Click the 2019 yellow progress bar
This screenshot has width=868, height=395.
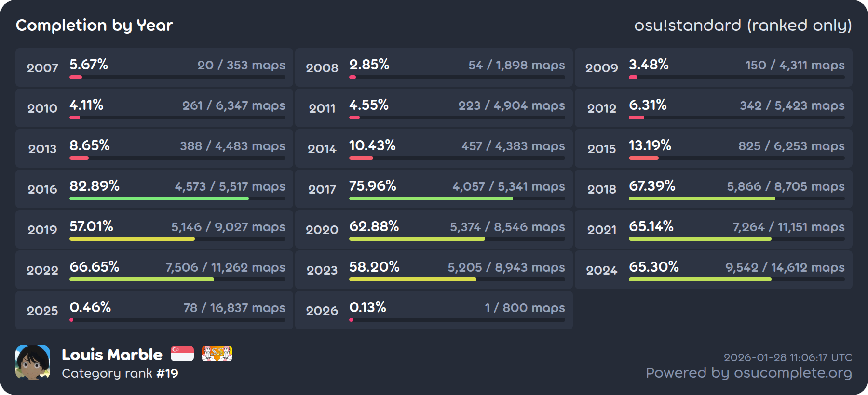pyautogui.click(x=132, y=239)
